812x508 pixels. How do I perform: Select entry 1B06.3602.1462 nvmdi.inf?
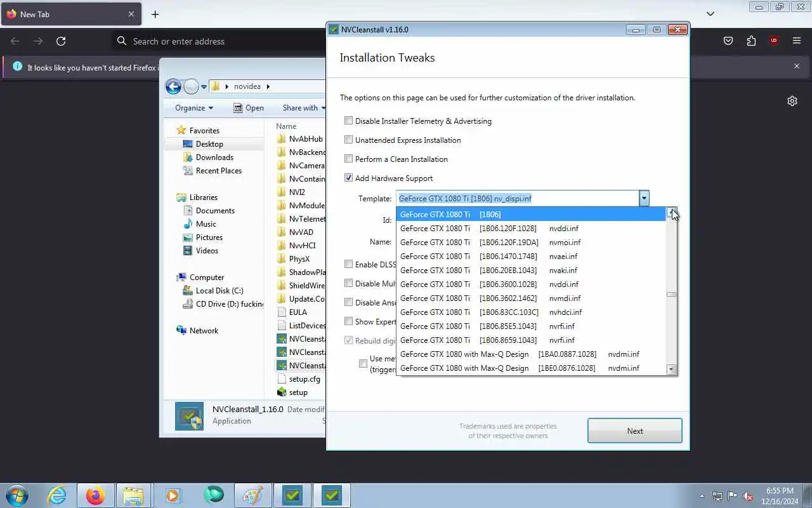531,298
